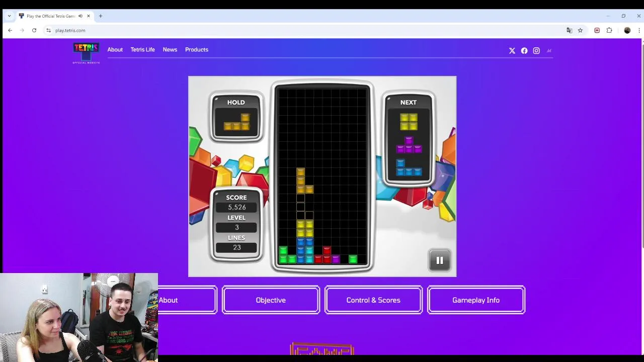This screenshot has height=362, width=644.
Task: Click the yellow O piece in Next queue
Action: pos(409,122)
